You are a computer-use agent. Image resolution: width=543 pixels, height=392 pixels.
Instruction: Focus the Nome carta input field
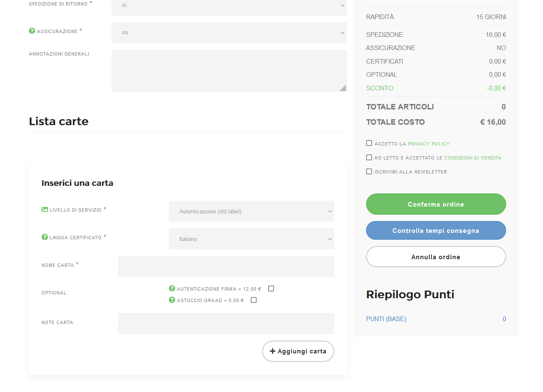click(x=226, y=266)
